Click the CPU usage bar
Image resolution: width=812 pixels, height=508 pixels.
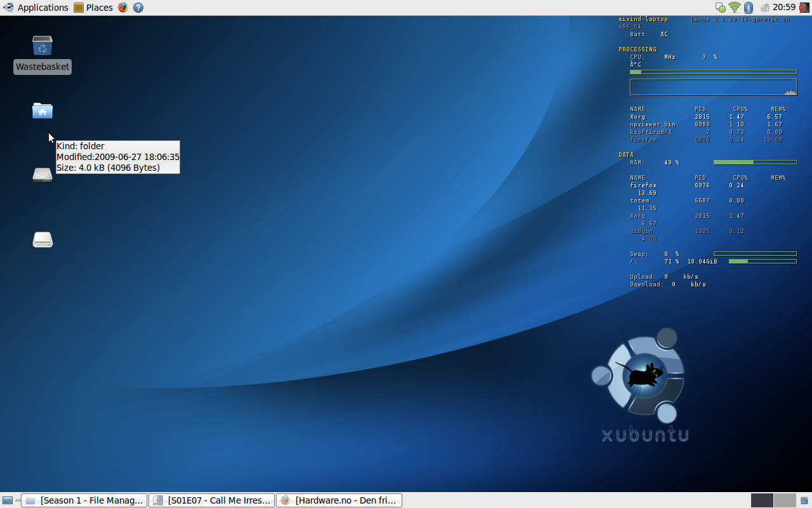click(x=713, y=72)
